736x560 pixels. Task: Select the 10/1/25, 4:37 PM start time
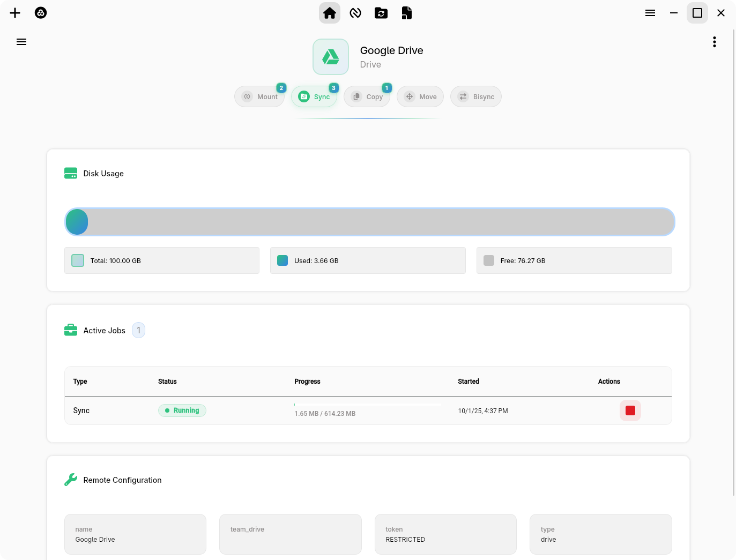[483, 411]
